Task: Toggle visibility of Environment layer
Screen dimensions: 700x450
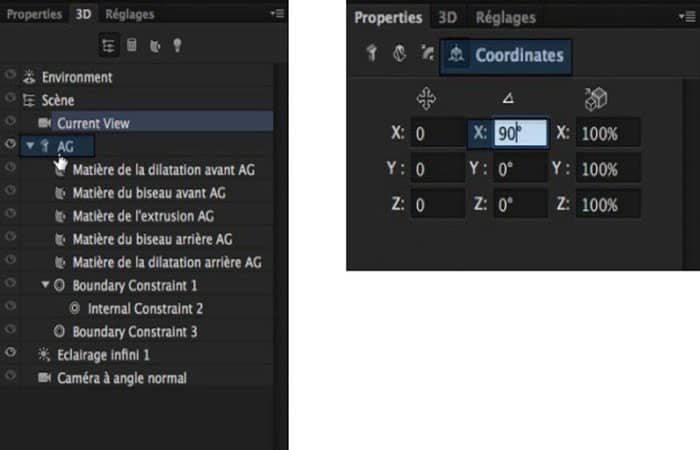Action: pos(11,77)
